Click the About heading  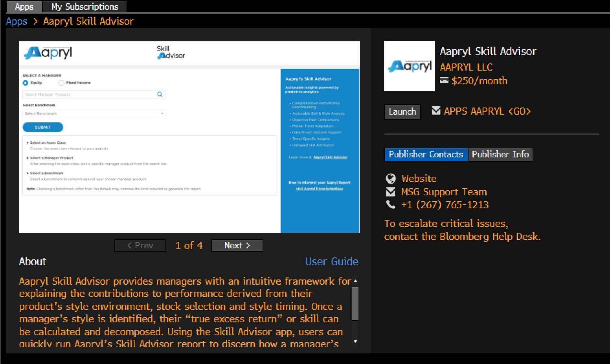click(33, 261)
